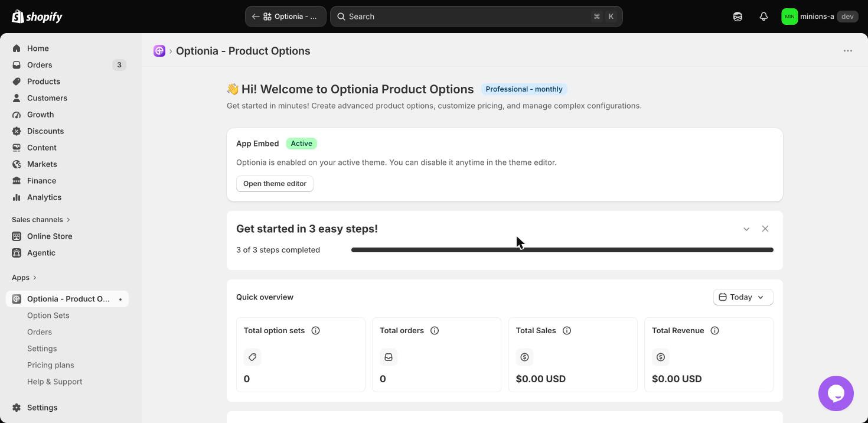
Task: Click the Active status badge
Action: click(301, 144)
